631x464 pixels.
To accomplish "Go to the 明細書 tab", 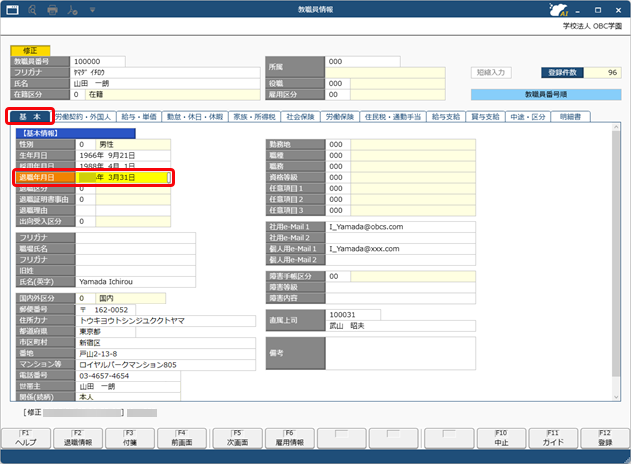I will click(571, 117).
